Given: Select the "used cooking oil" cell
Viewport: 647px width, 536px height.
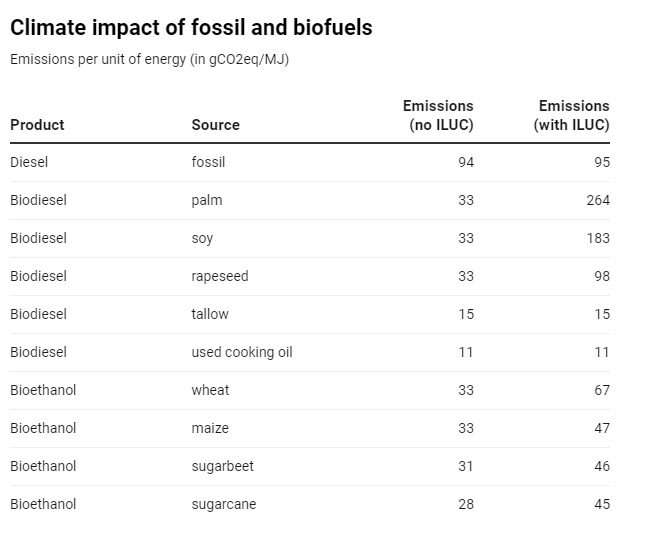Looking at the screenshot, I should [242, 352].
